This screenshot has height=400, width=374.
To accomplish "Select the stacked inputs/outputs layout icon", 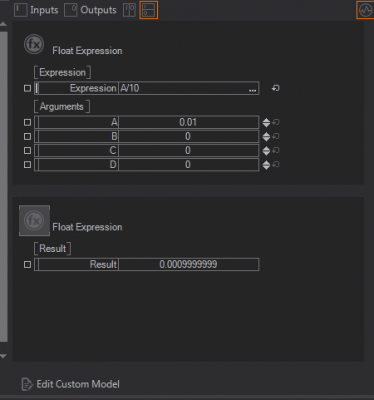I will click(148, 10).
